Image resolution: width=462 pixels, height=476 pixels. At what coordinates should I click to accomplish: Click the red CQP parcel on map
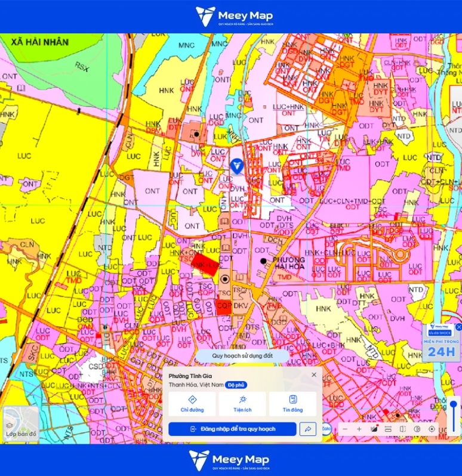coord(224,307)
